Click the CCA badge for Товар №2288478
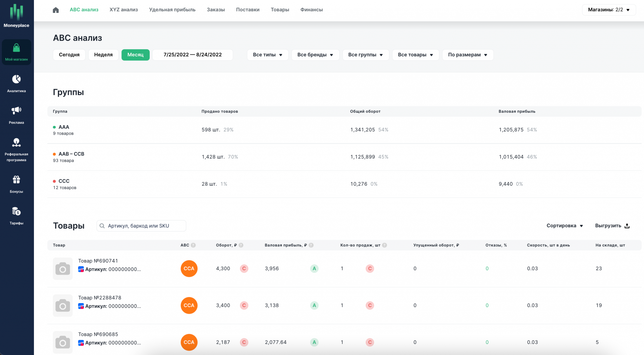Viewport: 644px width, 355px height. (x=189, y=305)
